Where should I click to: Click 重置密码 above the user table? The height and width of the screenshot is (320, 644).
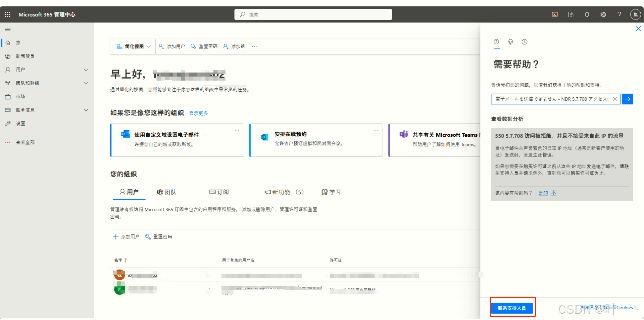pos(158,237)
